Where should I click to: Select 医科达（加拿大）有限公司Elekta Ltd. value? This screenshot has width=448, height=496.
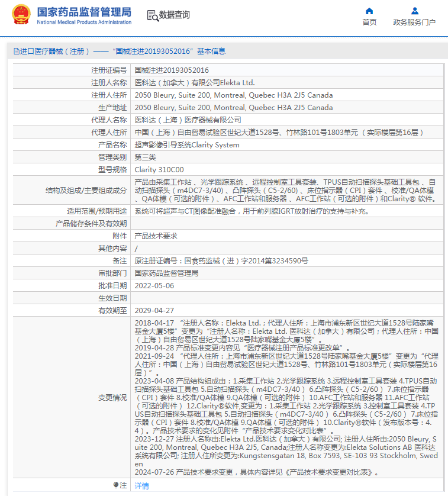(x=195, y=82)
